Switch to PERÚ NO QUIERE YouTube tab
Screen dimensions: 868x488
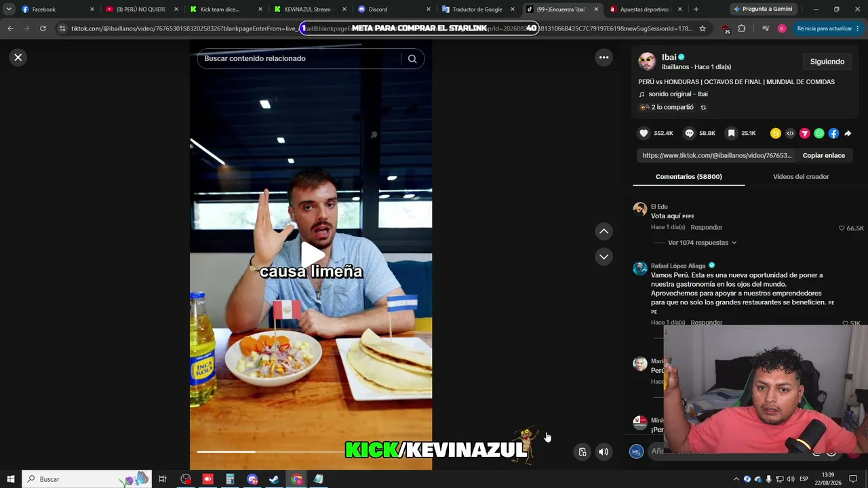coord(142,9)
